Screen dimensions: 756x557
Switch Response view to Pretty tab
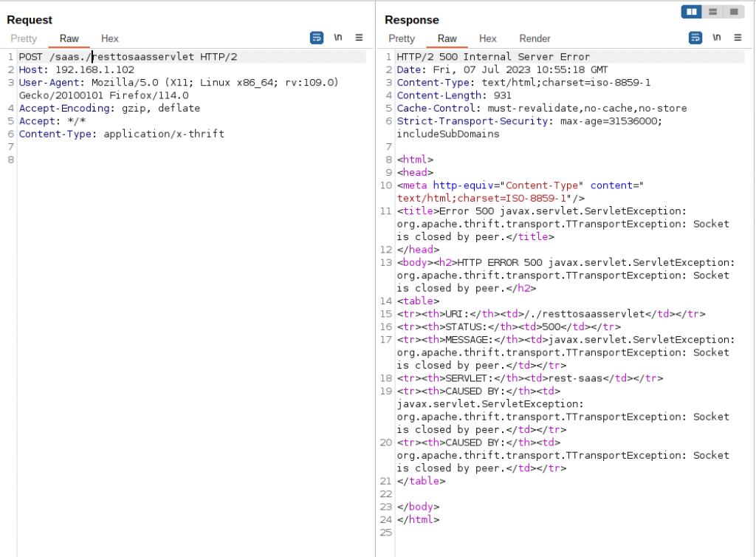click(402, 38)
